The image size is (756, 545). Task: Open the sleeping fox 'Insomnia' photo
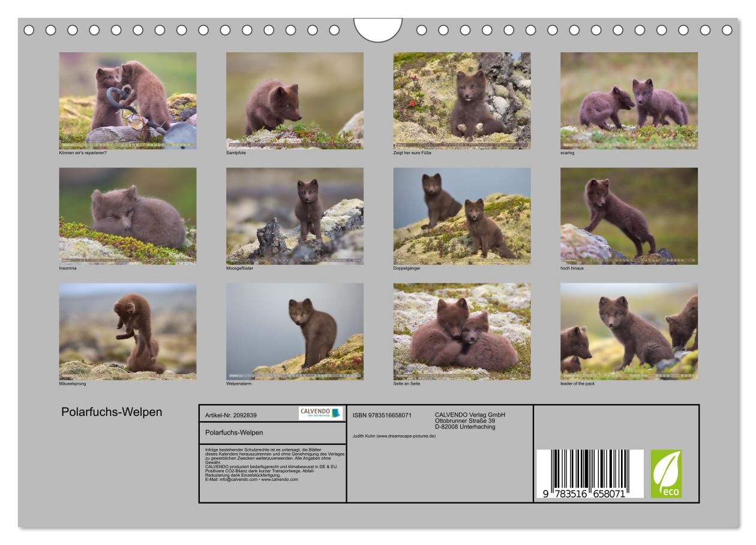point(127,215)
